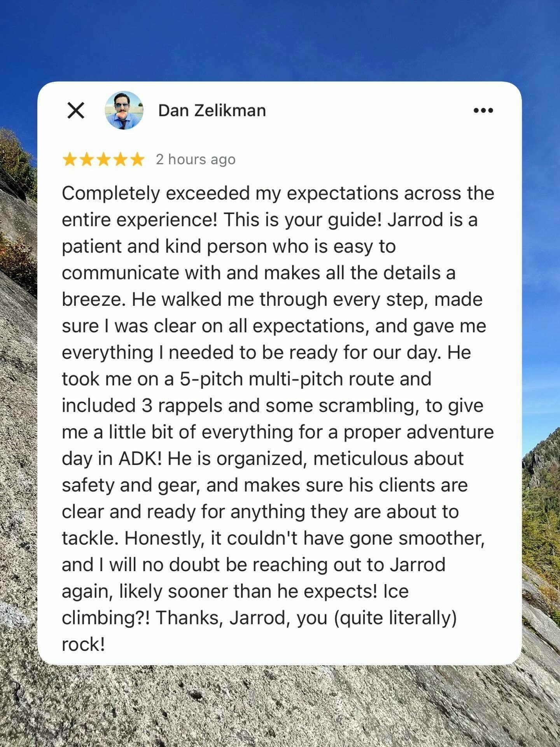Click the first gold rating star
Viewport: 560px width, 747px height.
click(70, 160)
